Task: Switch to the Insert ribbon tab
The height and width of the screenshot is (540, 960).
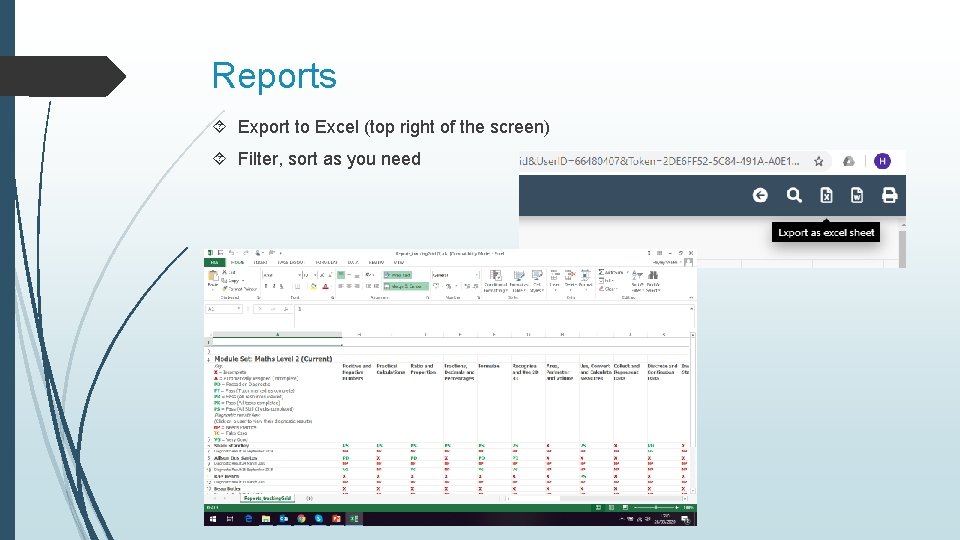Action: pos(260,262)
